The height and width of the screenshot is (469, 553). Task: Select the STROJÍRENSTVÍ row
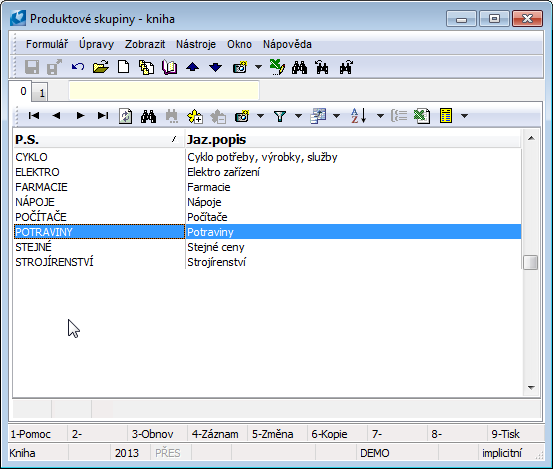coord(267,262)
